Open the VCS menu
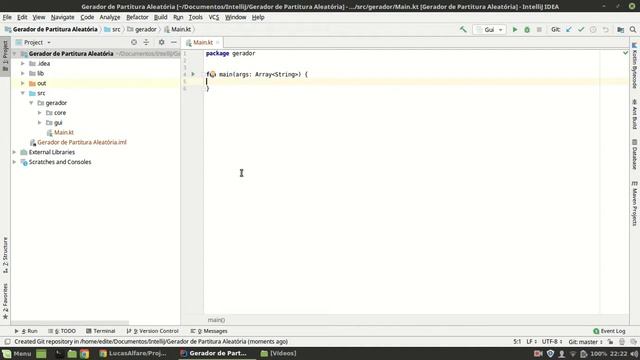Image resolution: width=640 pixels, height=360 pixels. [213, 17]
